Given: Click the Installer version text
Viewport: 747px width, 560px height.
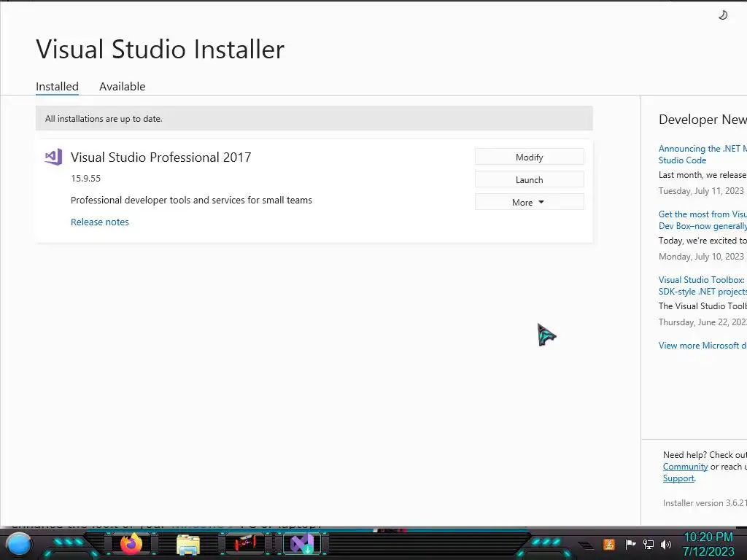Looking at the screenshot, I should click(x=705, y=503).
